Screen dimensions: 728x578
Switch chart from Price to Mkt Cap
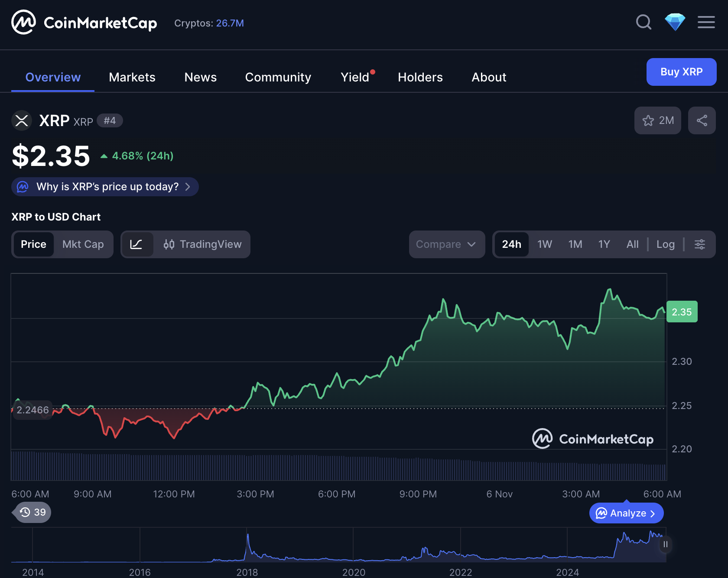pos(83,244)
